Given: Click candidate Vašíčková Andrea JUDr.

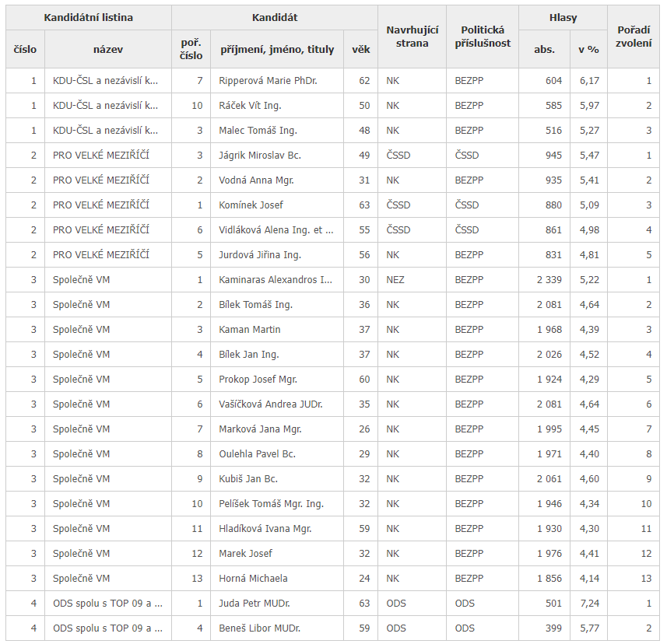Looking at the screenshot, I should [270, 404].
